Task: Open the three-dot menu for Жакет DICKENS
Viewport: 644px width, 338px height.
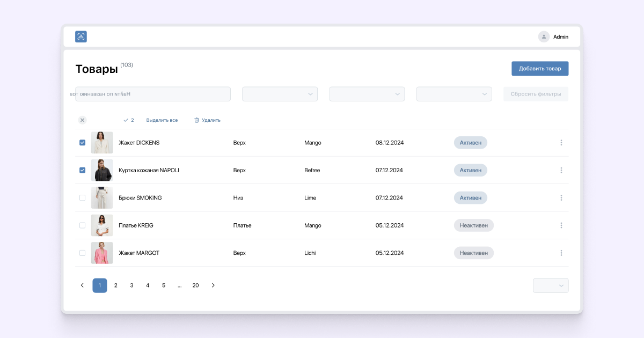Action: pyautogui.click(x=561, y=143)
